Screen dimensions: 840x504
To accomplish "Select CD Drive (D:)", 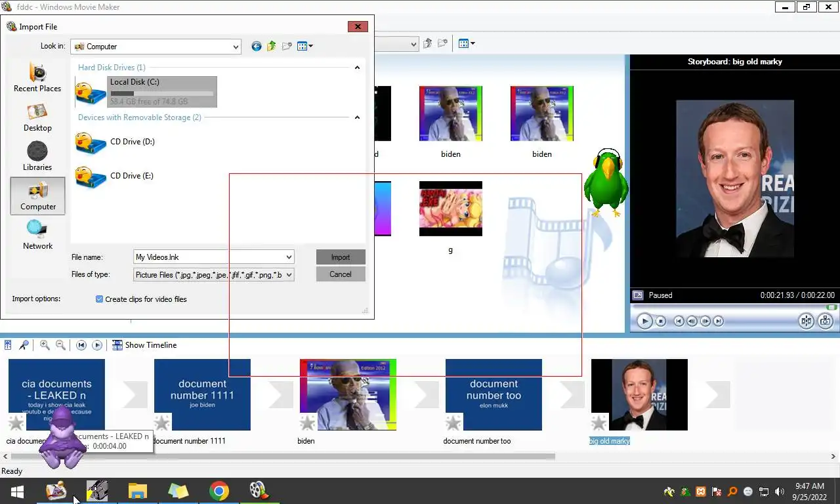I will click(115, 142).
